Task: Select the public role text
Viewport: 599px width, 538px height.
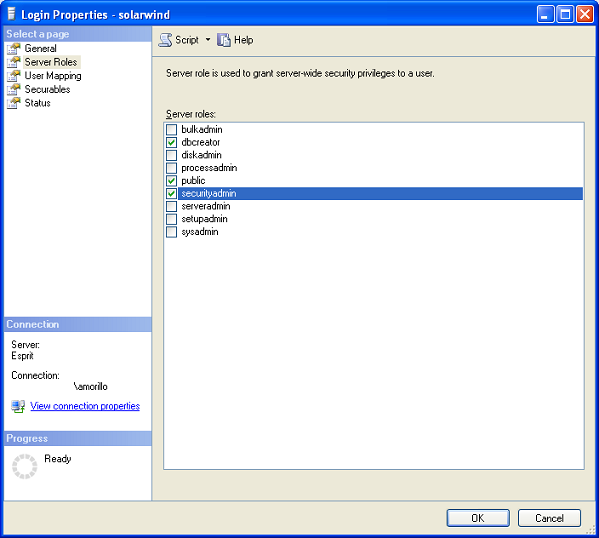Action: tap(193, 181)
